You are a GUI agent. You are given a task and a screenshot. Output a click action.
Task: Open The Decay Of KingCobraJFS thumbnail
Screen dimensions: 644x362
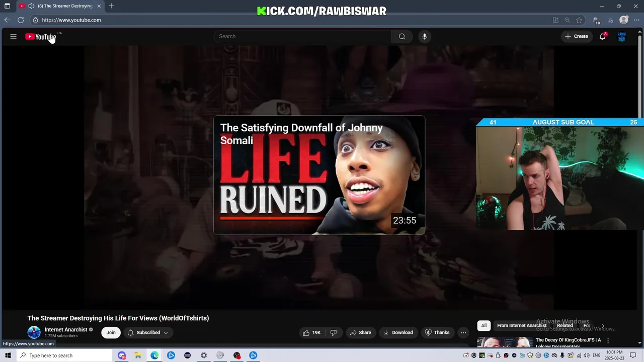coord(505,342)
